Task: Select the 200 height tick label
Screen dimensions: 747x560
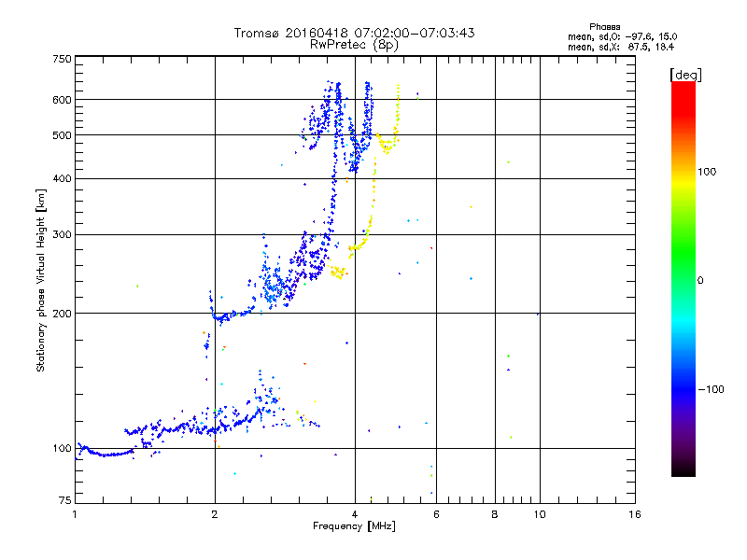Action: pos(62,314)
